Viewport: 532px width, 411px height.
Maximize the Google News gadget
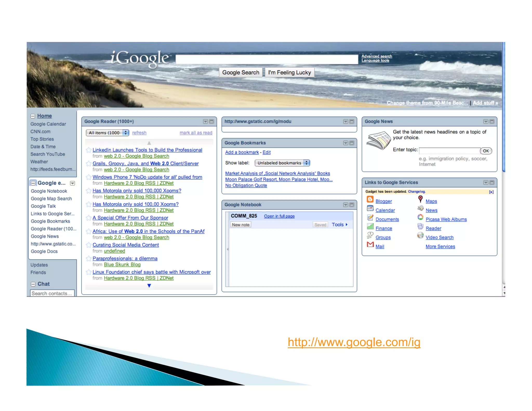(x=492, y=122)
